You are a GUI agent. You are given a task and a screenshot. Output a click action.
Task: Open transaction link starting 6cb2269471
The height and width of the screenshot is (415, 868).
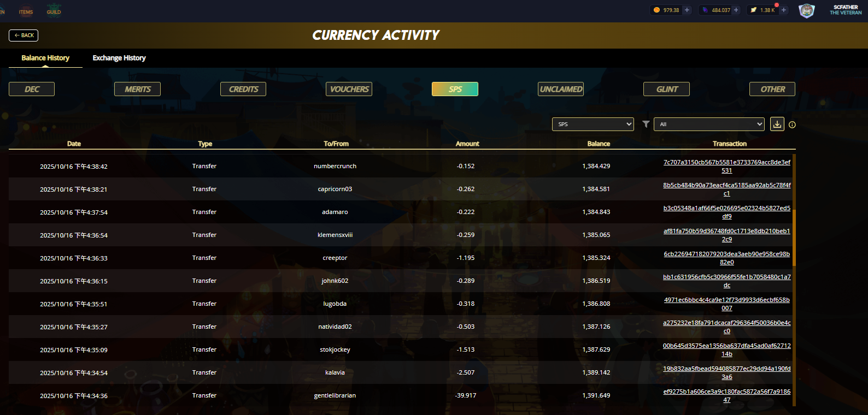(x=727, y=258)
